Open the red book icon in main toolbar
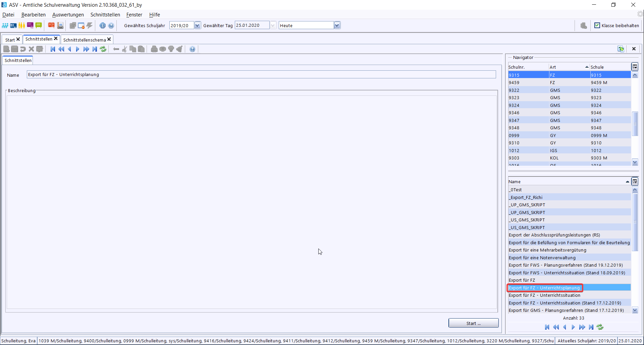 click(51, 25)
